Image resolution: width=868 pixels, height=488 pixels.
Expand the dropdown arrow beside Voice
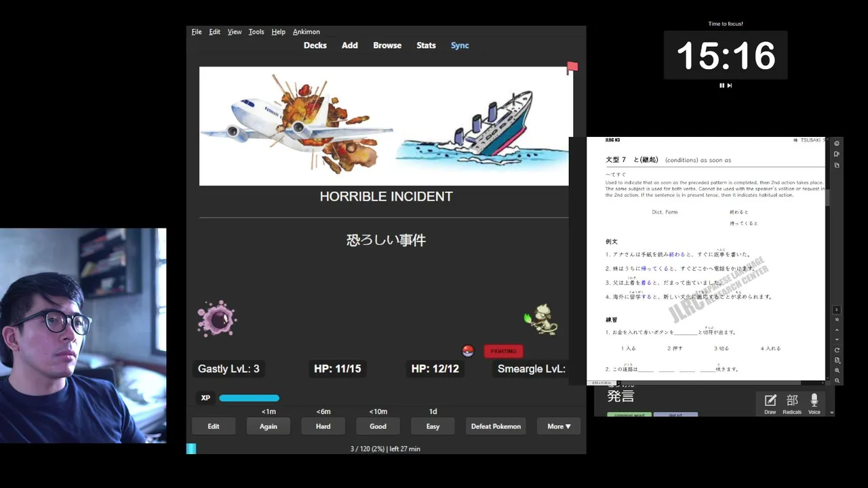coord(831,412)
